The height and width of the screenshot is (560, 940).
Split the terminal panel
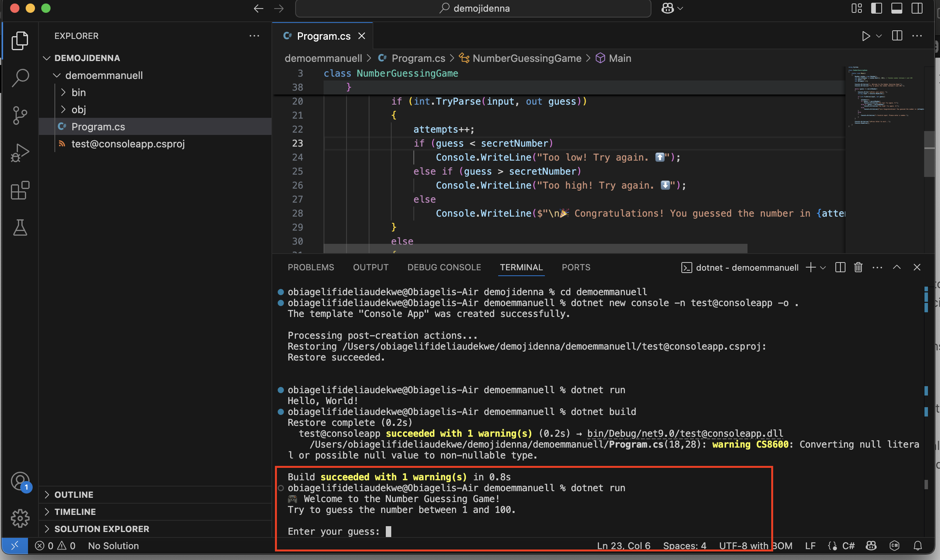coord(840,268)
